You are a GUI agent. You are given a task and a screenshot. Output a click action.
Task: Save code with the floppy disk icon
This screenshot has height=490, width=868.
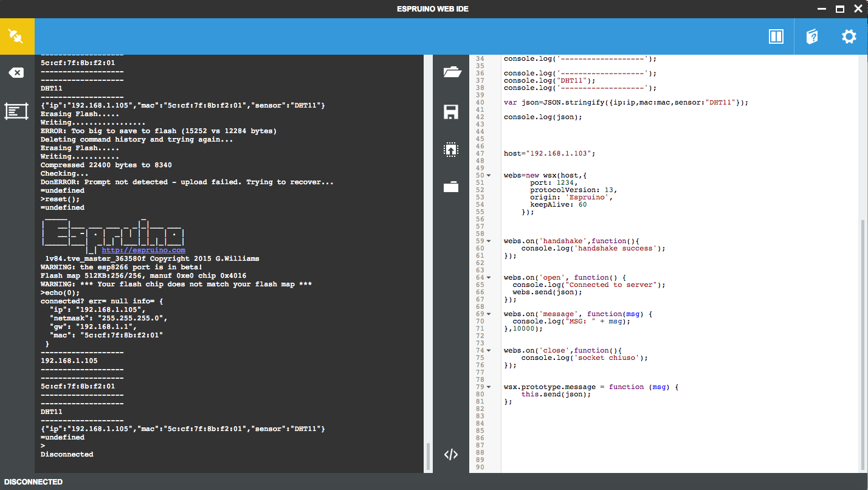point(451,112)
